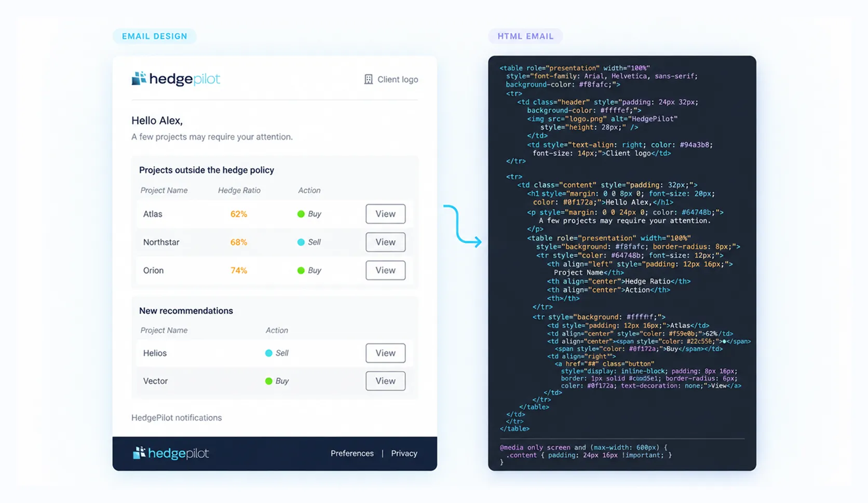Click the 'HedgePilot notifications' text

point(177,418)
